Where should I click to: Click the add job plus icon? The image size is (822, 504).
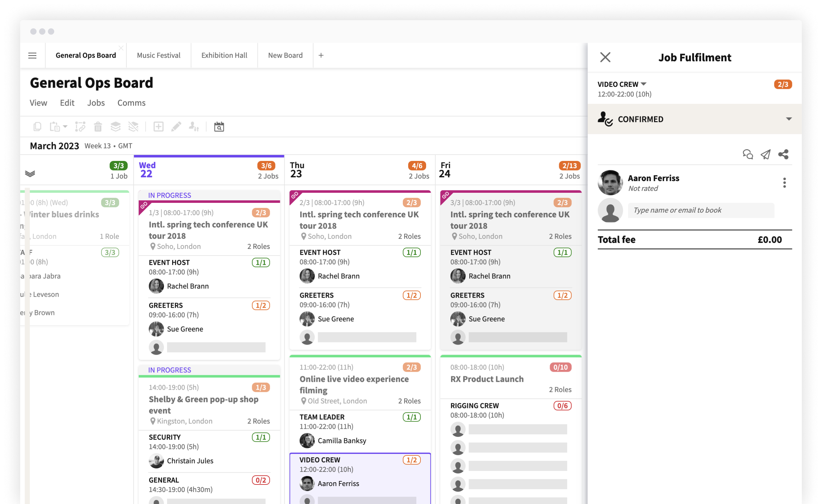pyautogui.click(x=159, y=127)
